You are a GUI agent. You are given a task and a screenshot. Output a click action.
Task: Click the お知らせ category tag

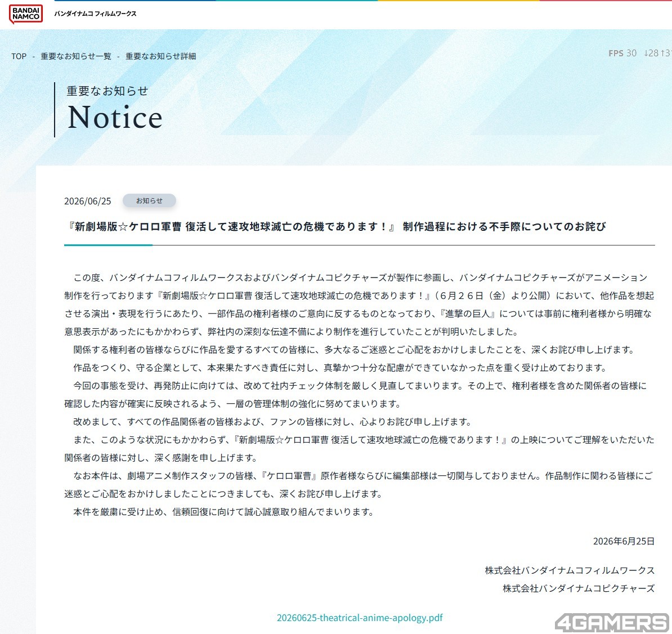click(x=149, y=200)
